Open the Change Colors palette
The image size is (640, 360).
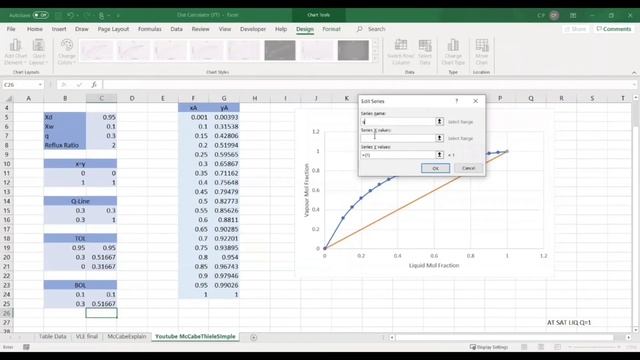point(67,52)
